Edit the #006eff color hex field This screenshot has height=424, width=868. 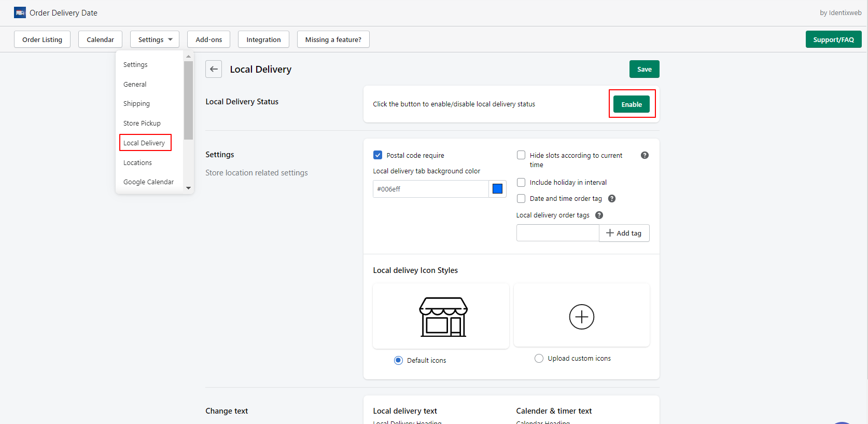click(x=430, y=189)
